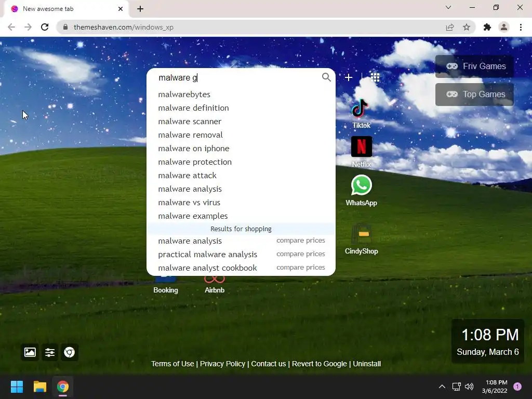532x399 pixels.
Task: Share this page icon in address bar
Action: click(450, 27)
